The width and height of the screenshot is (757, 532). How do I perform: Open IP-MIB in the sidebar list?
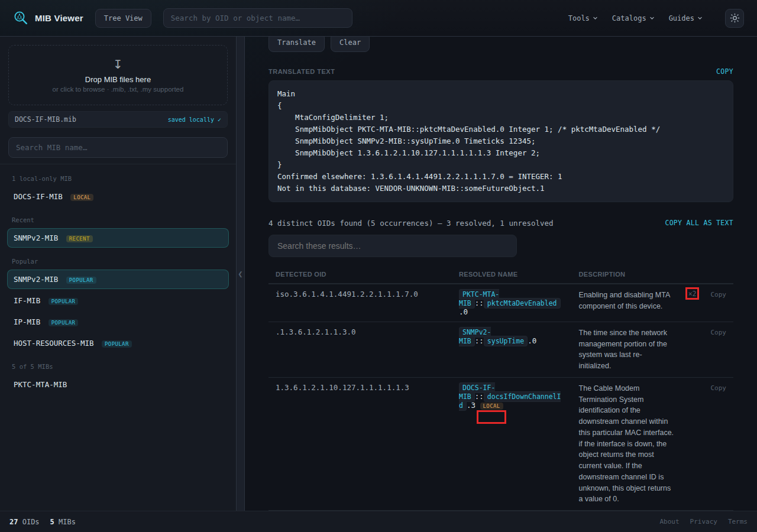(x=118, y=322)
